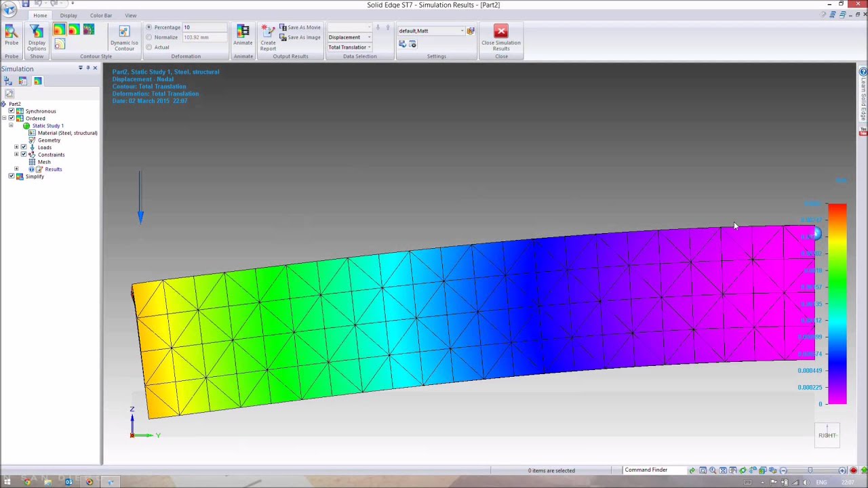Create a simulation report
Image resolution: width=868 pixels, height=488 pixels.
point(268,37)
